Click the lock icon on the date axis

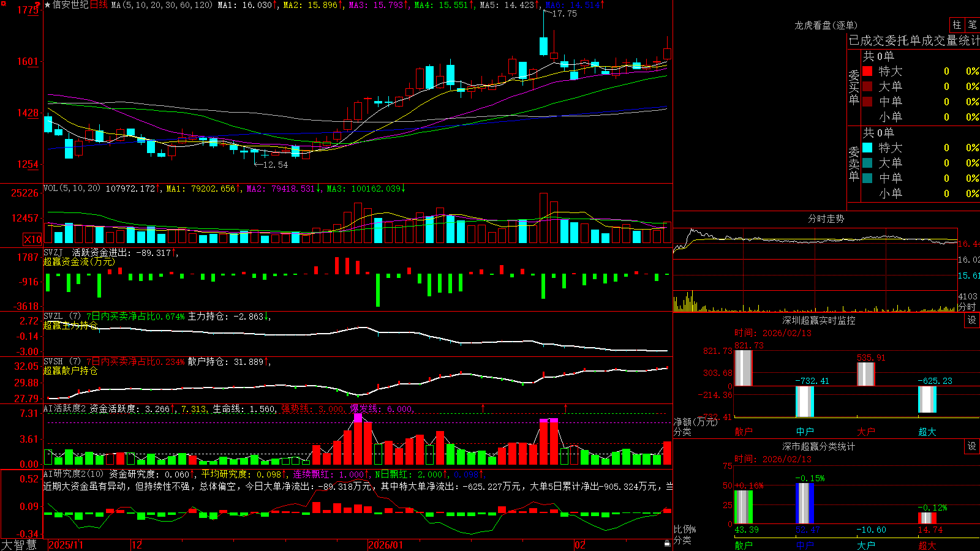[667, 544]
